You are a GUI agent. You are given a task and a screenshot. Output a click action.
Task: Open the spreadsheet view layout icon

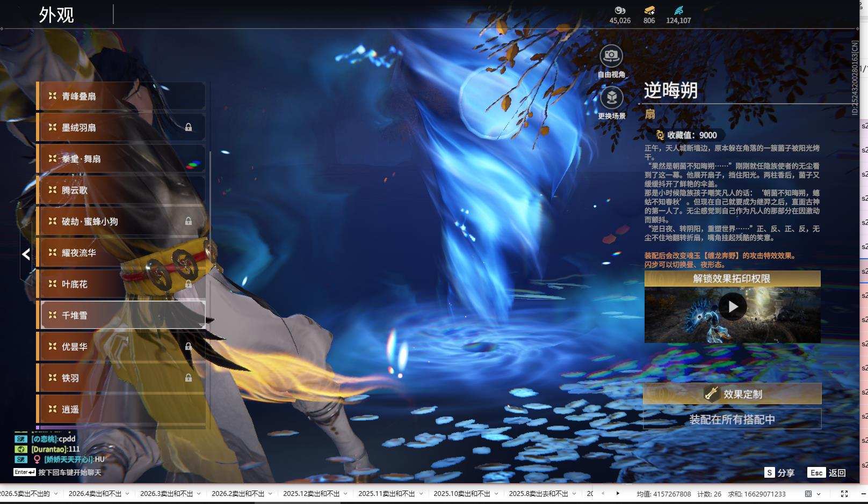[808, 494]
